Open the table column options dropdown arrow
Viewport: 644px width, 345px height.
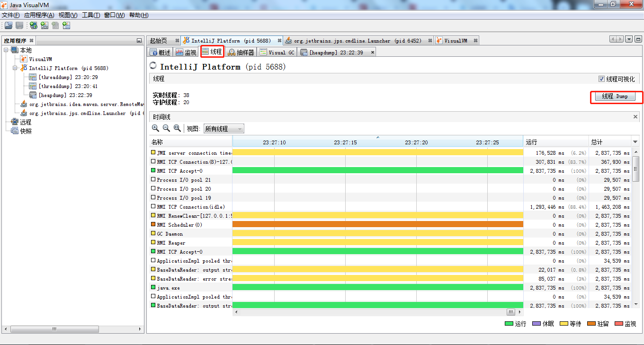pyautogui.click(x=635, y=142)
